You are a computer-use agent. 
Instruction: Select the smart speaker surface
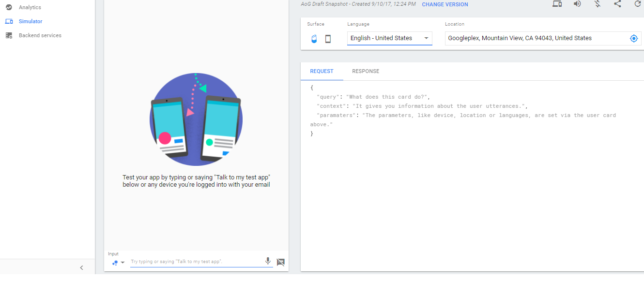coord(314,39)
